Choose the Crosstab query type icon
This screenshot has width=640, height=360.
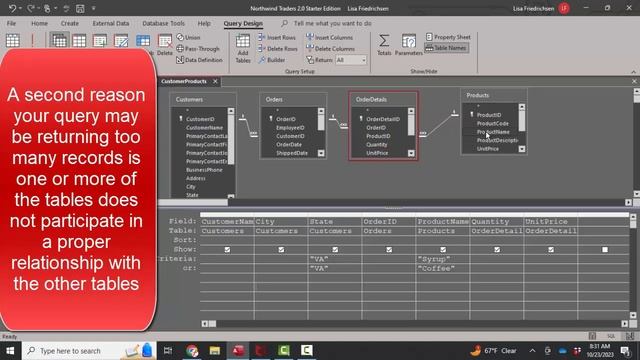(x=143, y=40)
